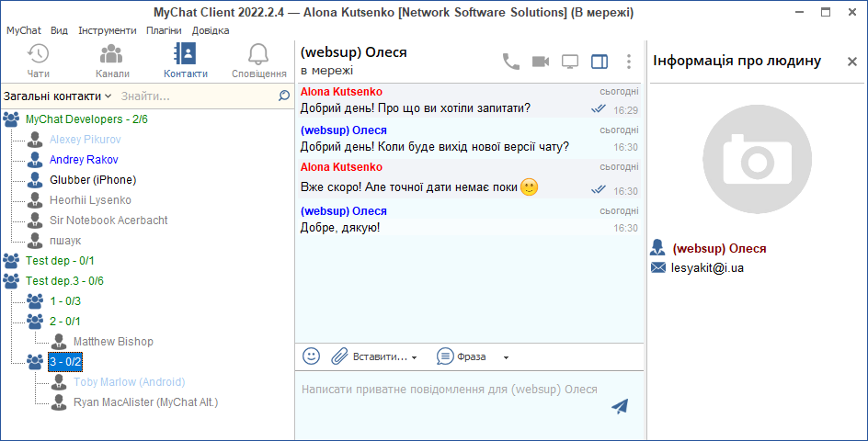
Task: Click the Фраза quick phrase button
Action: (462, 356)
